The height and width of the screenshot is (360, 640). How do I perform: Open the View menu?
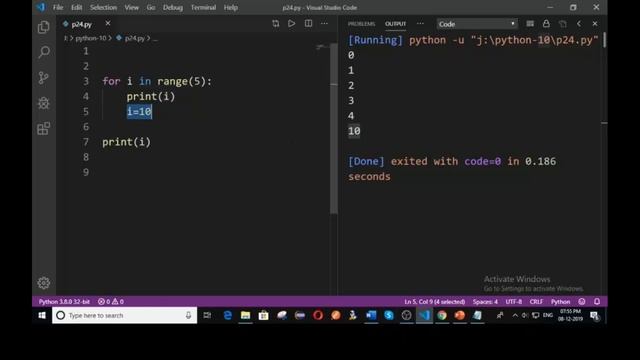[x=131, y=7]
